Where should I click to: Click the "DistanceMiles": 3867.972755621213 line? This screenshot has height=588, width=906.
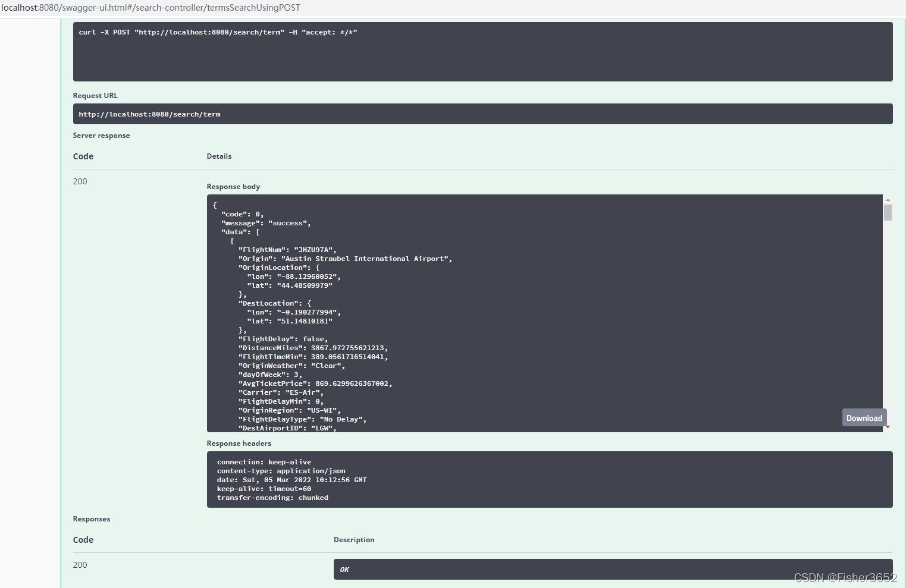pos(313,348)
